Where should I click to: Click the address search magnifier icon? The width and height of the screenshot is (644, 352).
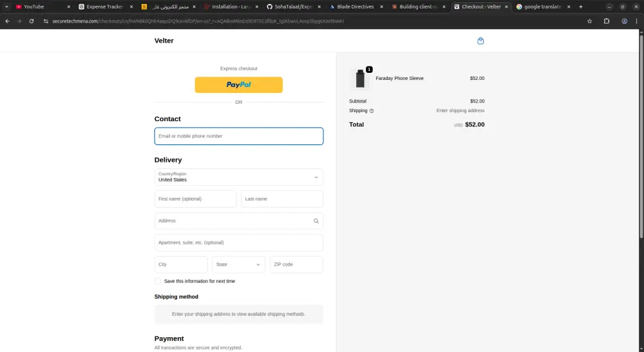[x=316, y=220]
